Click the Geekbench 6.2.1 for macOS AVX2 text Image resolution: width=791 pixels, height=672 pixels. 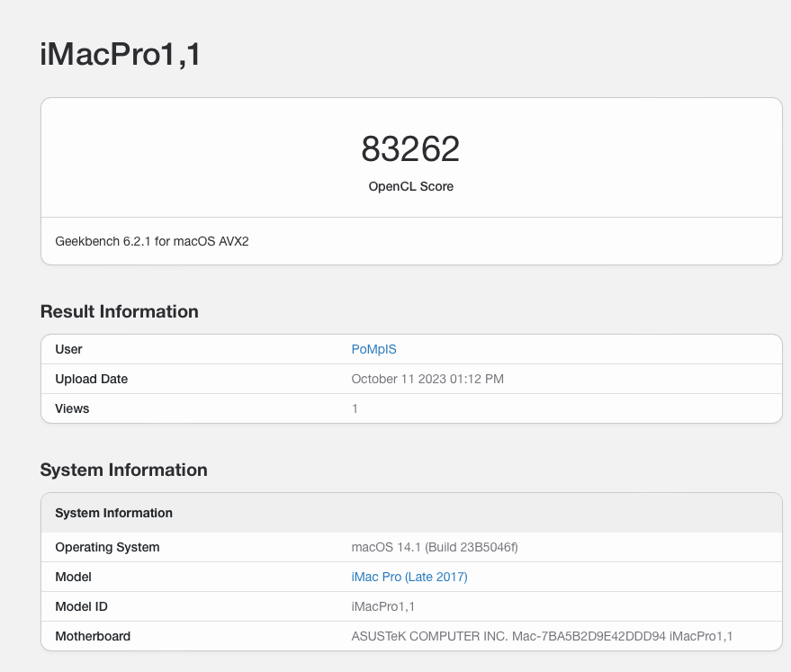152,241
